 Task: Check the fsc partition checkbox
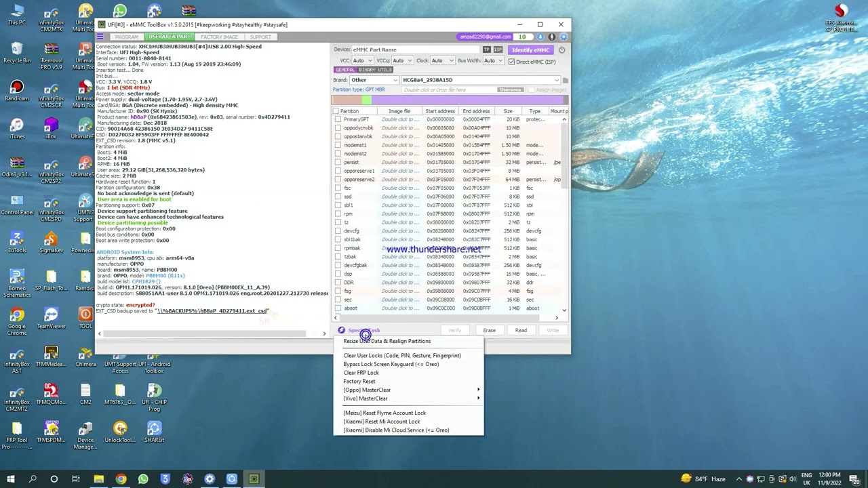[338, 188]
